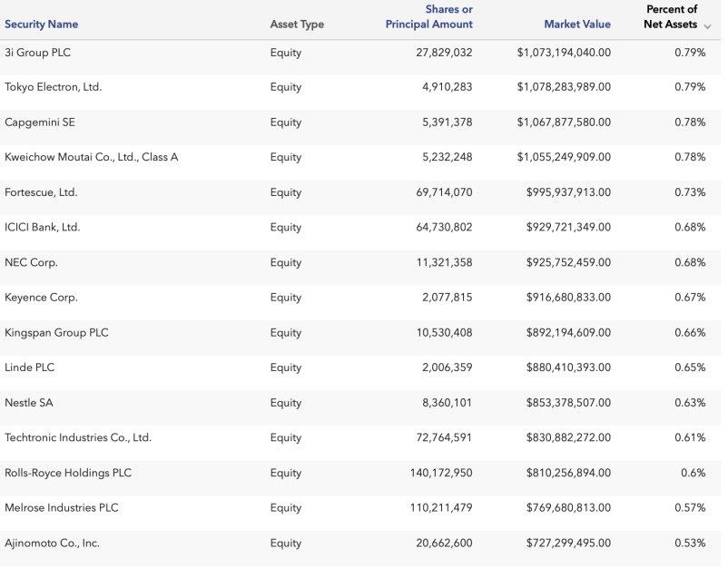Select Techtronic Industries Co., Ltd. row

78,437
